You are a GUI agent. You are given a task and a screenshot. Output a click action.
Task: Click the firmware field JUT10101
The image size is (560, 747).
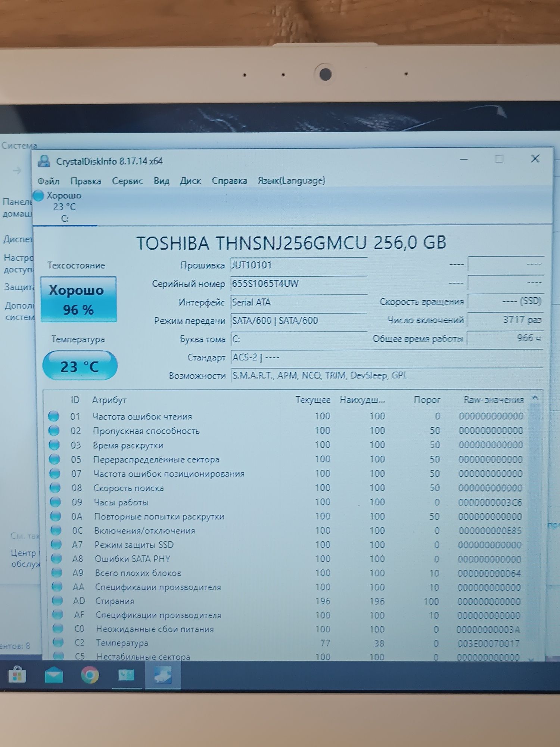(299, 266)
